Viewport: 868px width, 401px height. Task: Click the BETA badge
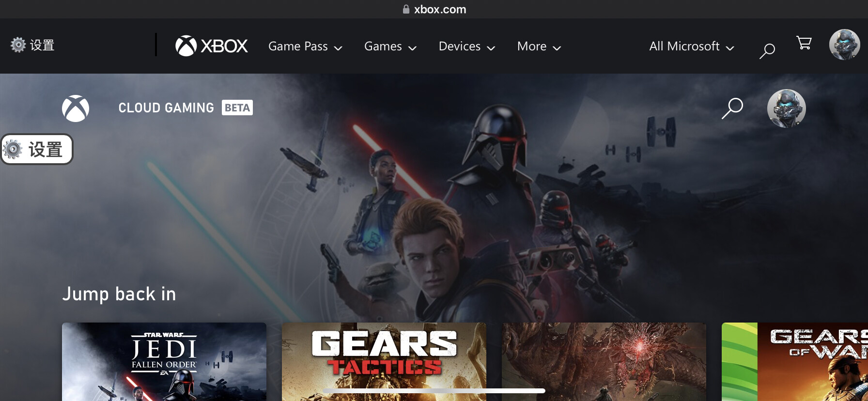[237, 108]
